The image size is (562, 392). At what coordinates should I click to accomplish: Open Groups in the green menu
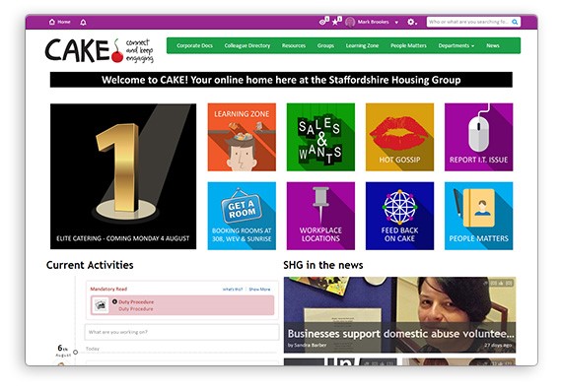pos(325,45)
